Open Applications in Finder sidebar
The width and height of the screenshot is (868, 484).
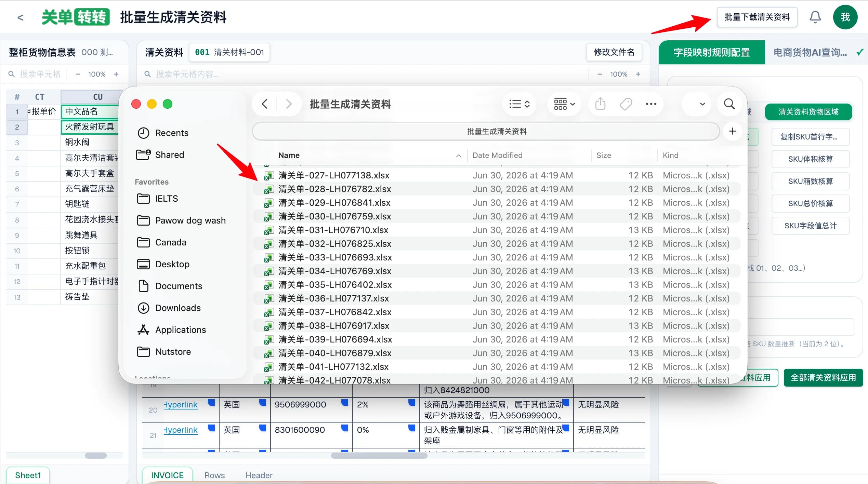(x=180, y=330)
